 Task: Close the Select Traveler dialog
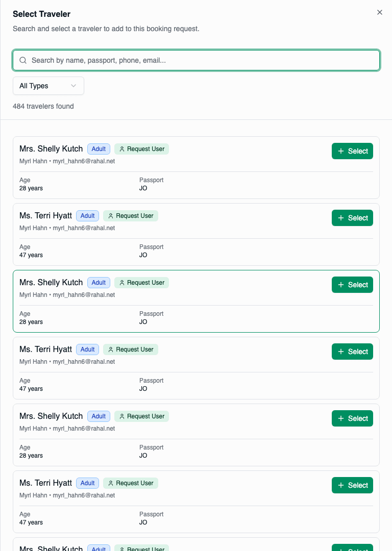pos(379,12)
